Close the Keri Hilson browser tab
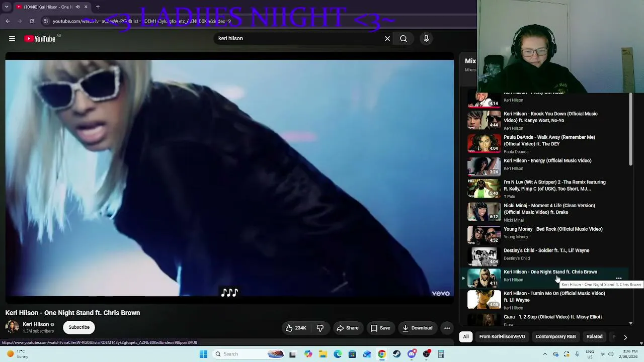644x362 pixels. click(x=86, y=7)
